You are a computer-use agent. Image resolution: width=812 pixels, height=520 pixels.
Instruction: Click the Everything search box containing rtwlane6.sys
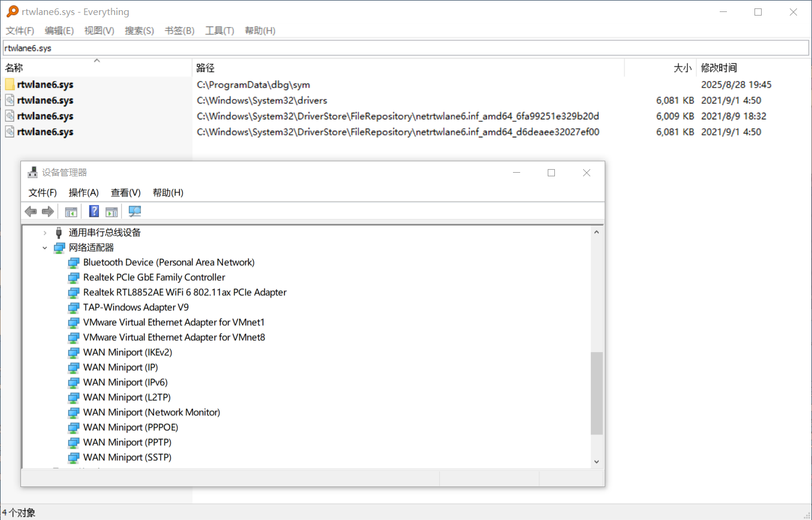(x=406, y=48)
